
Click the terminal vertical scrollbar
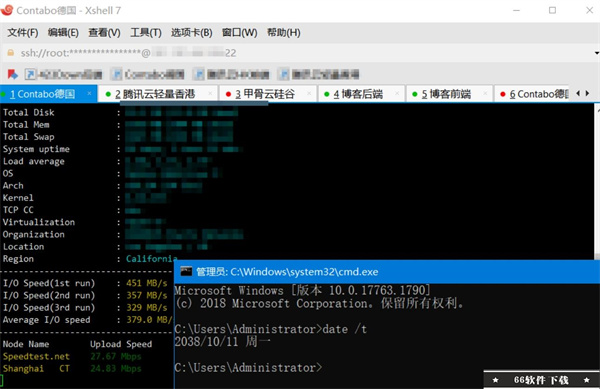[597, 182]
